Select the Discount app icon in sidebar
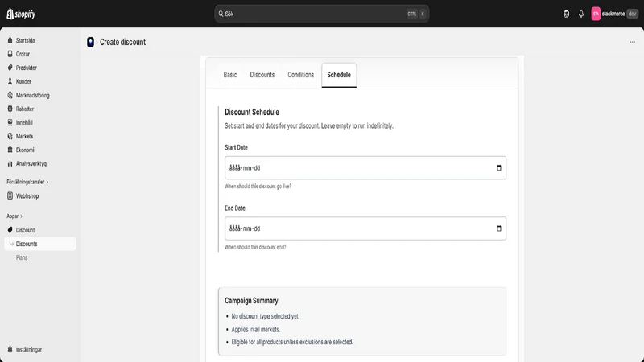 (10, 230)
